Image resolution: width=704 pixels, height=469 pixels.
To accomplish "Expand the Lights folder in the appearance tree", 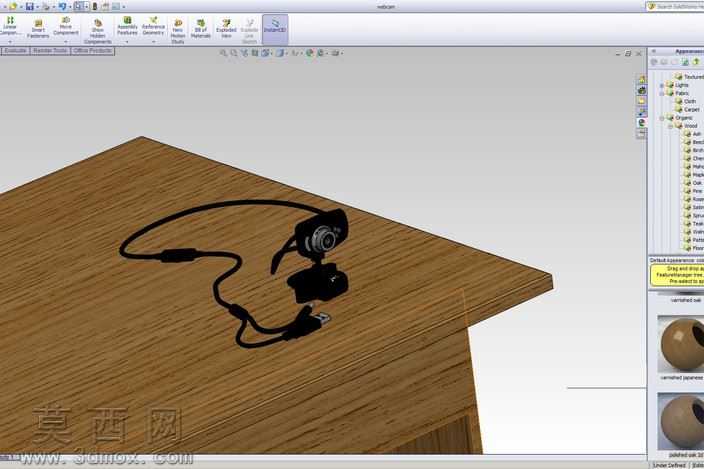I will [x=662, y=85].
